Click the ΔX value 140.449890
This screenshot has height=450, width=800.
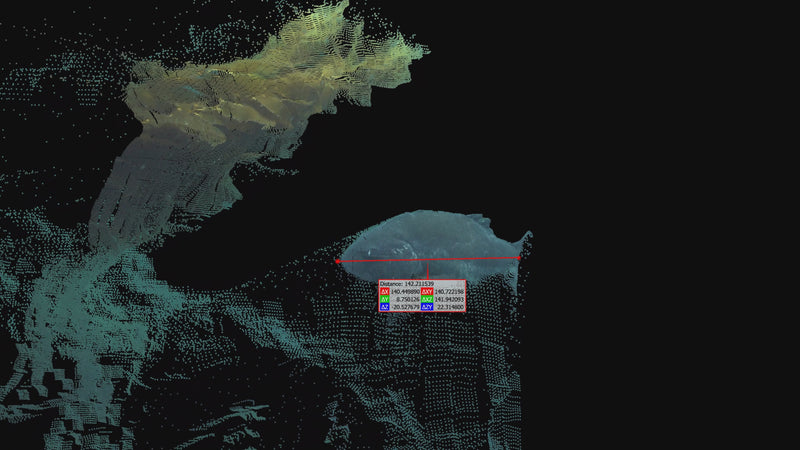click(x=405, y=291)
